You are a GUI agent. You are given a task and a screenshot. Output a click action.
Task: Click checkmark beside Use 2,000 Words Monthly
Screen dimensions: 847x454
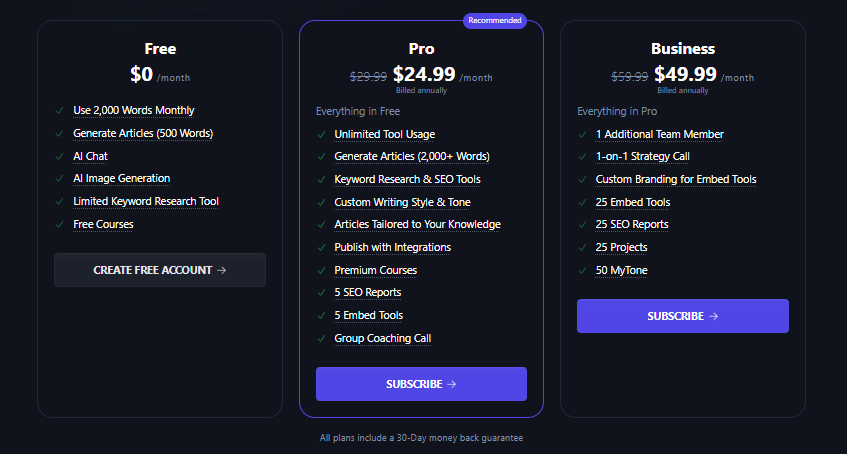(x=59, y=111)
